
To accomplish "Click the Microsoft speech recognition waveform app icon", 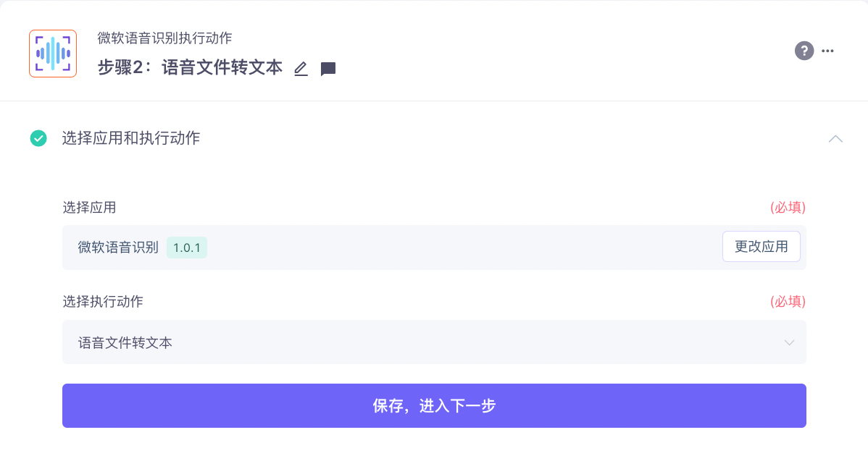I will click(53, 54).
